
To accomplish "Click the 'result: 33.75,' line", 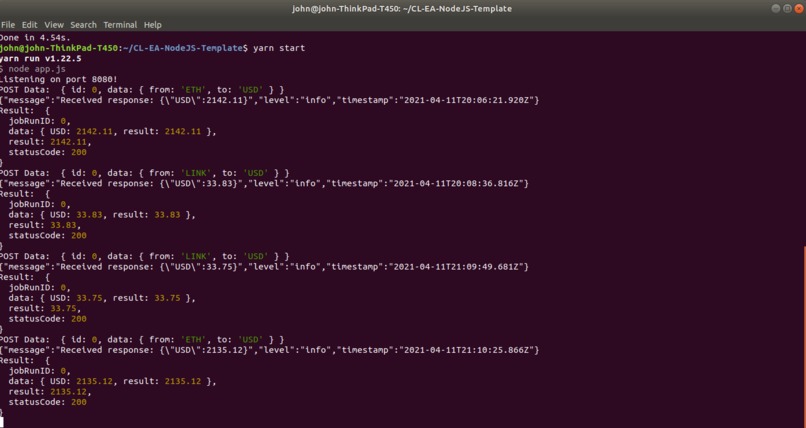I will tap(45, 308).
